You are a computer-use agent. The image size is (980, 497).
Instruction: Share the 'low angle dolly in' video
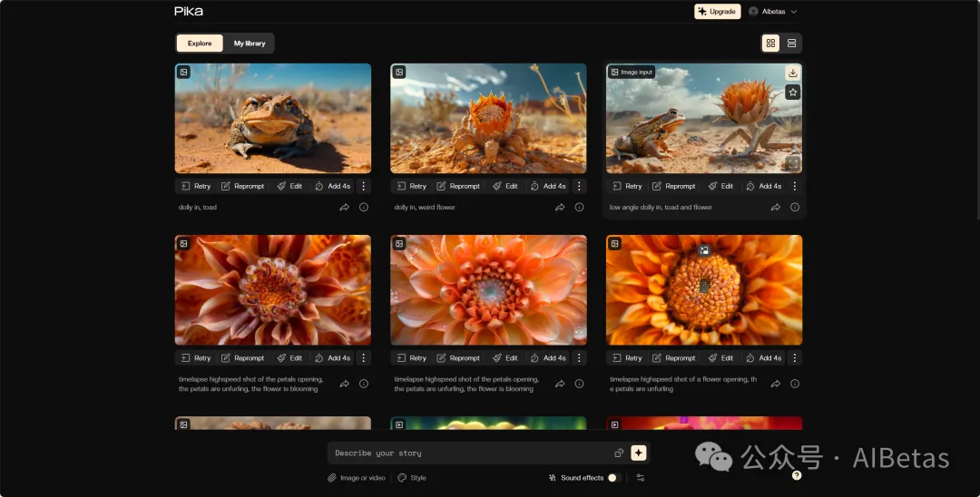coord(775,208)
